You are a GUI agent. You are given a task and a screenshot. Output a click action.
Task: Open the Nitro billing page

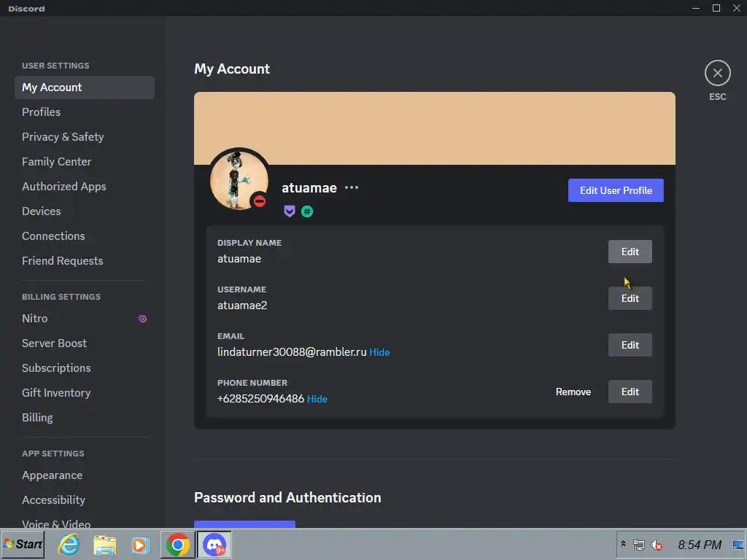(85, 318)
